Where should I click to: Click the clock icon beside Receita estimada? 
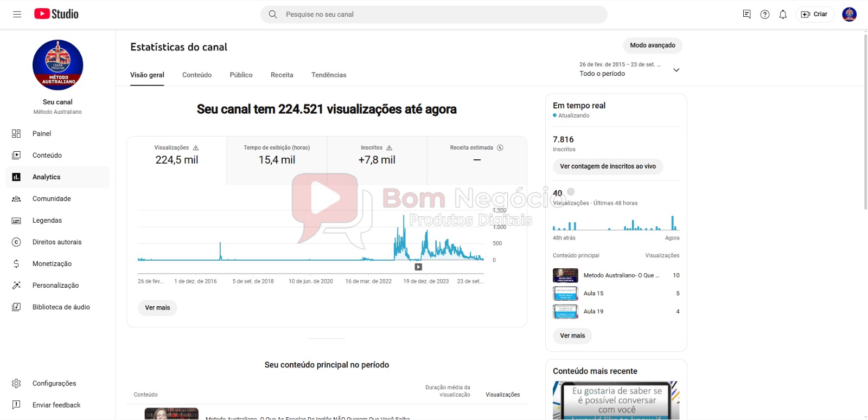coord(500,148)
